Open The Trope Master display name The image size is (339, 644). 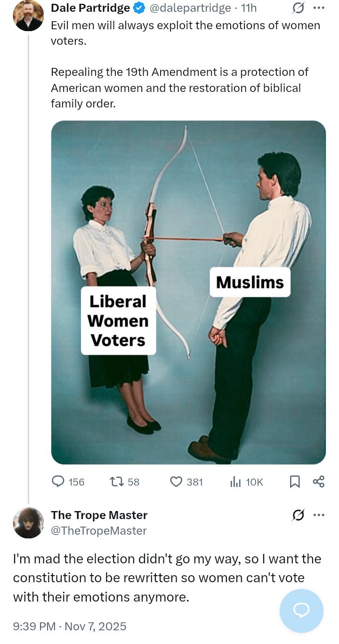pos(99,515)
